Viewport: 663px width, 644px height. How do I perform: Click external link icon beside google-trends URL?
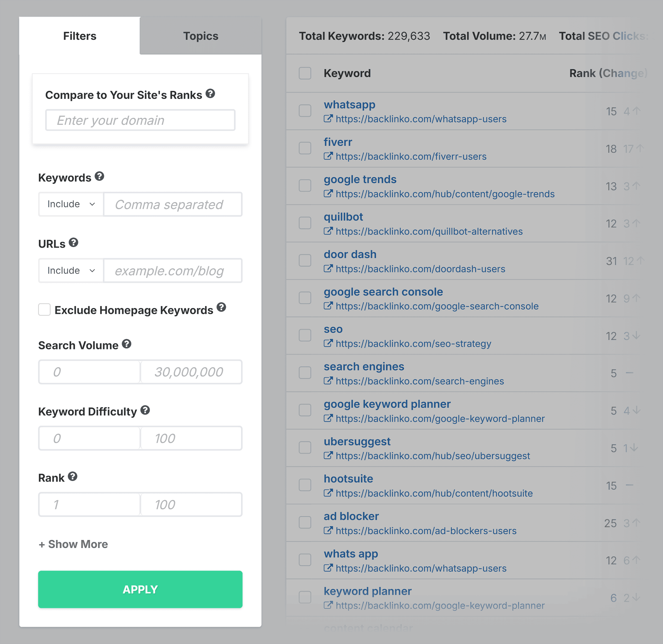(x=328, y=194)
